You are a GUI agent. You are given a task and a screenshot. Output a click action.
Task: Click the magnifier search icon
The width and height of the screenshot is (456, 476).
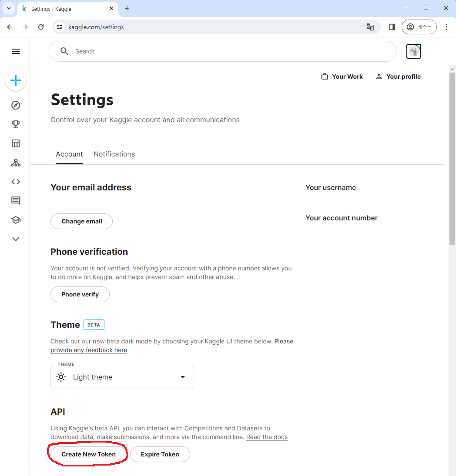pyautogui.click(x=64, y=51)
